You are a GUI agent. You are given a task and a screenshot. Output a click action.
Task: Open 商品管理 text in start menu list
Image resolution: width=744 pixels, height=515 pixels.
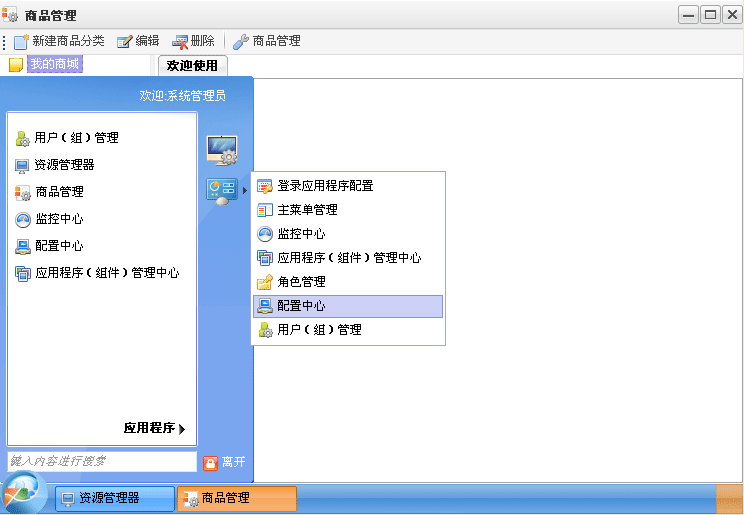(x=59, y=192)
